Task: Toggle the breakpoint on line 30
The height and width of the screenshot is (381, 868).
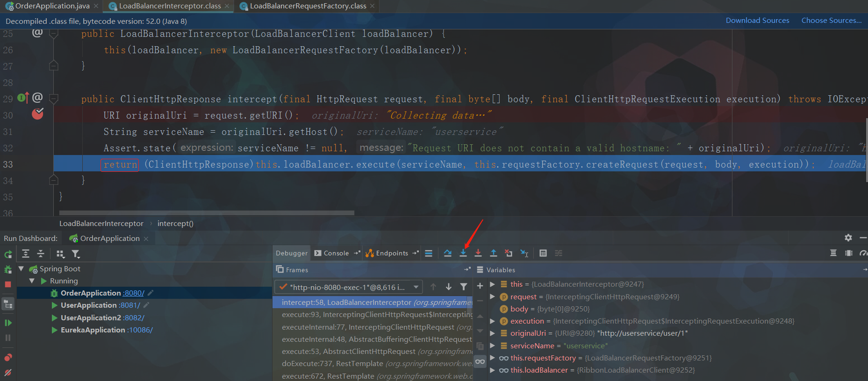Action: [x=38, y=114]
